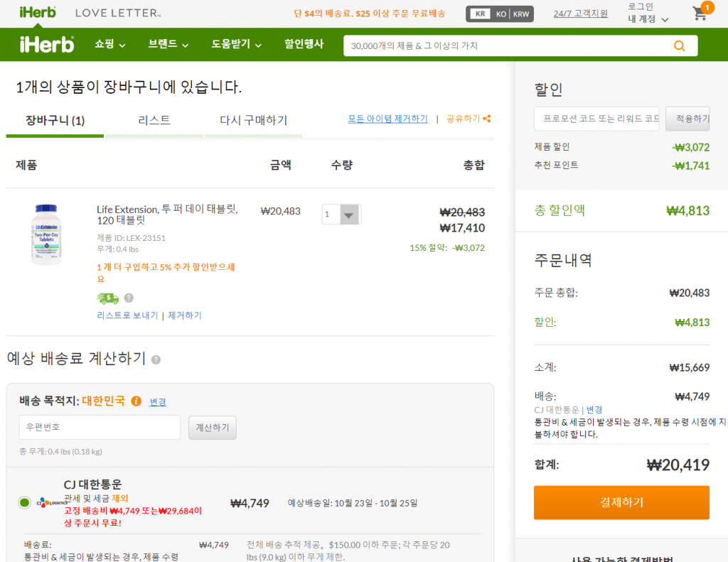Click the 계산하기 button
The image size is (728, 562).
tap(212, 428)
